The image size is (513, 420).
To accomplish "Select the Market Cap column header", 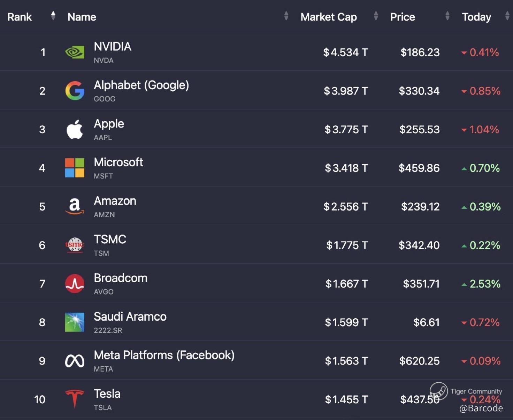I will pyautogui.click(x=329, y=17).
